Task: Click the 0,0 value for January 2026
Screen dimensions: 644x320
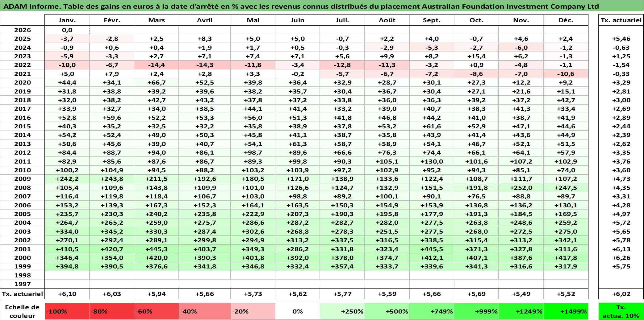Action: point(67,30)
